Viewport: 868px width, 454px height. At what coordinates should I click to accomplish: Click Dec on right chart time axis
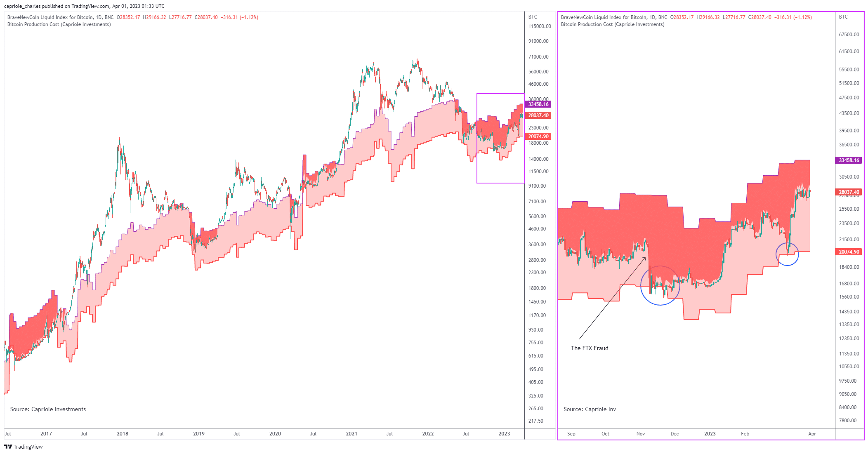675,434
